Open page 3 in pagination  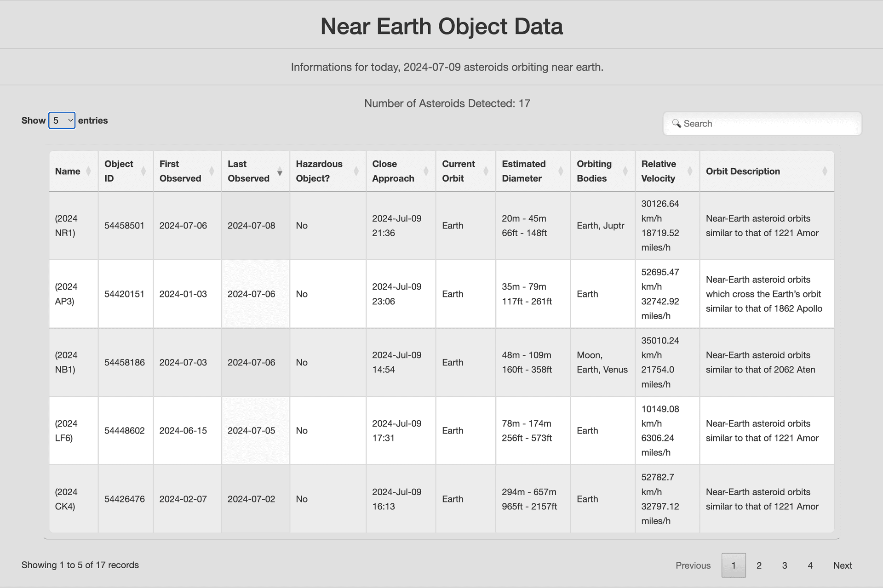[785, 565]
